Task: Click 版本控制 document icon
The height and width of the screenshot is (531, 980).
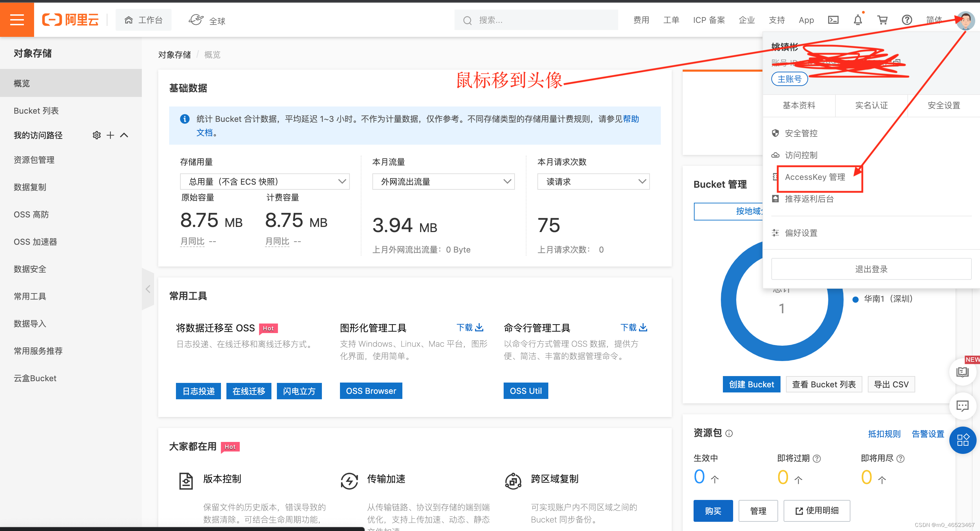Action: tap(186, 481)
